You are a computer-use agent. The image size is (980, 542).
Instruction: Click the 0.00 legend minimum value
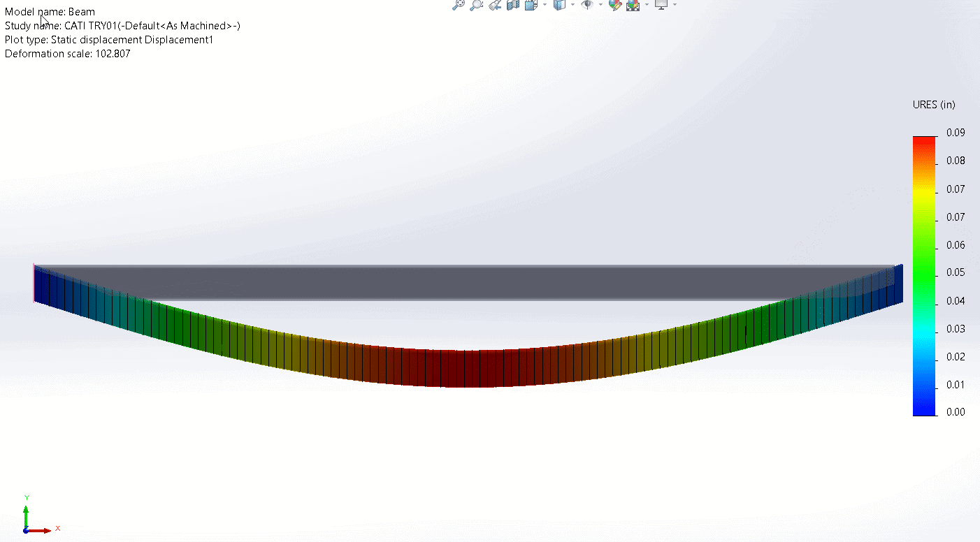[x=956, y=412]
